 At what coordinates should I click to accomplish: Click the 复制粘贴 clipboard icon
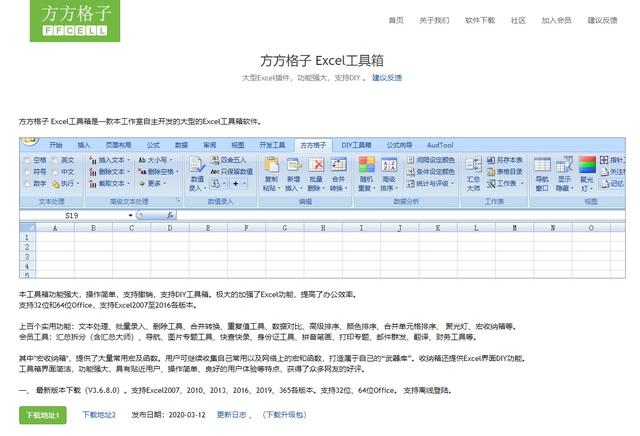271,165
